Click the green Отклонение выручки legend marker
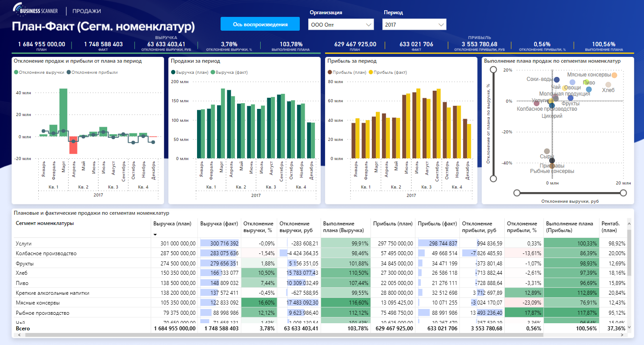 16,72
